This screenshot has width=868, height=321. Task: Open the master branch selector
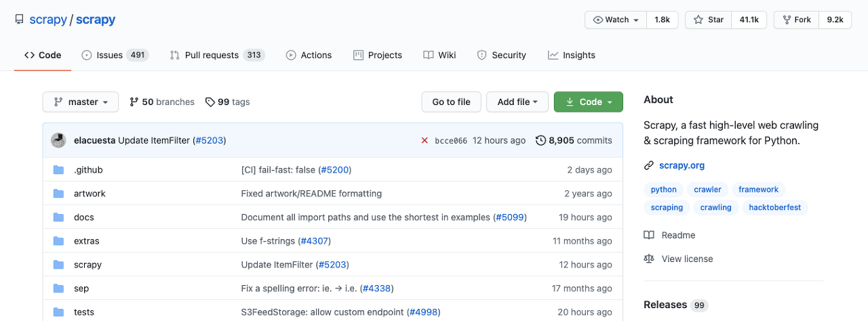81,102
